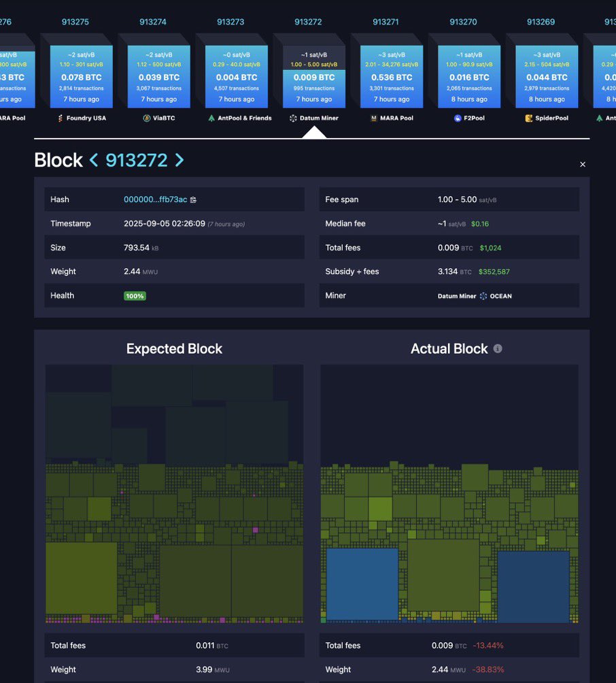Click the Foundry USA pool icon
This screenshot has width=616, height=683.
61,118
